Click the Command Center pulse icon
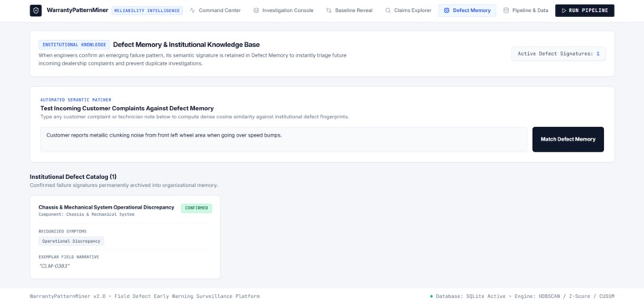644x302 pixels. click(x=193, y=10)
